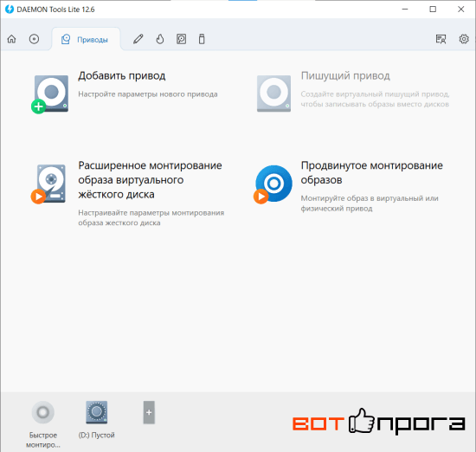Open the pencil image editor tab
The height and width of the screenshot is (452, 476).
click(138, 39)
